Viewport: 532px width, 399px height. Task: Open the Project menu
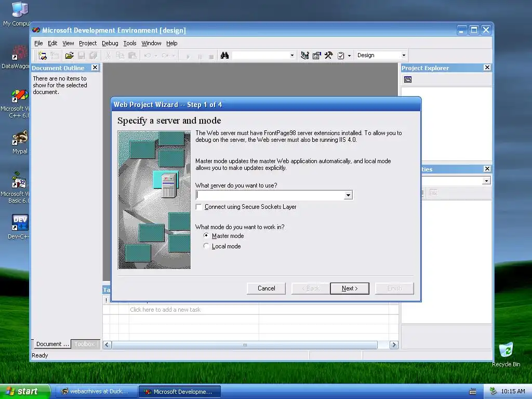coord(87,43)
